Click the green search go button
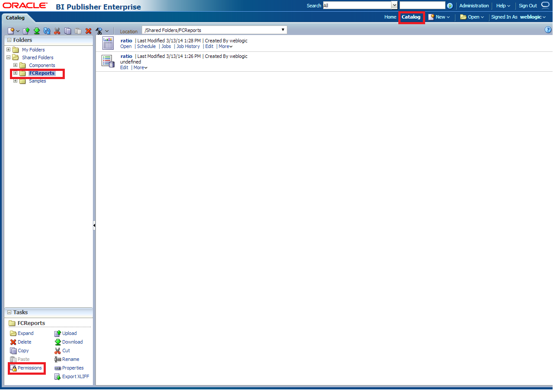 450,6
